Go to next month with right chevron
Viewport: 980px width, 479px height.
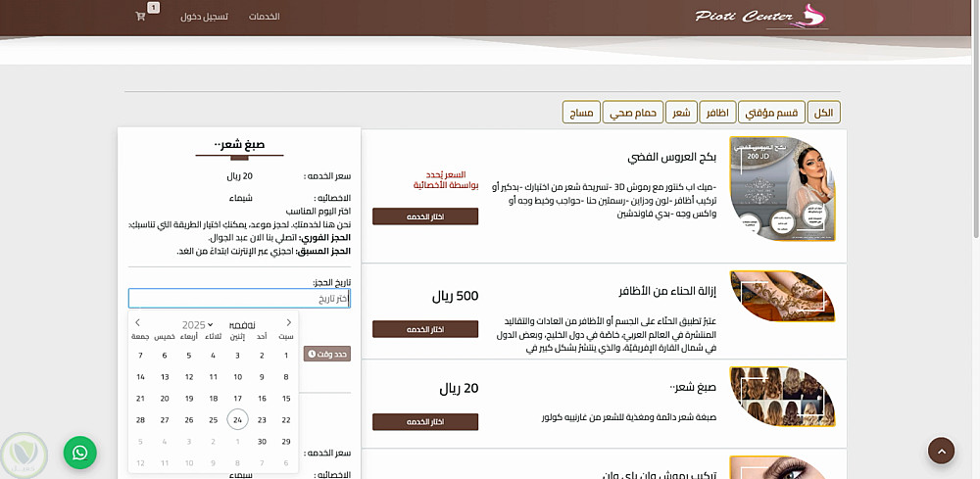click(289, 322)
